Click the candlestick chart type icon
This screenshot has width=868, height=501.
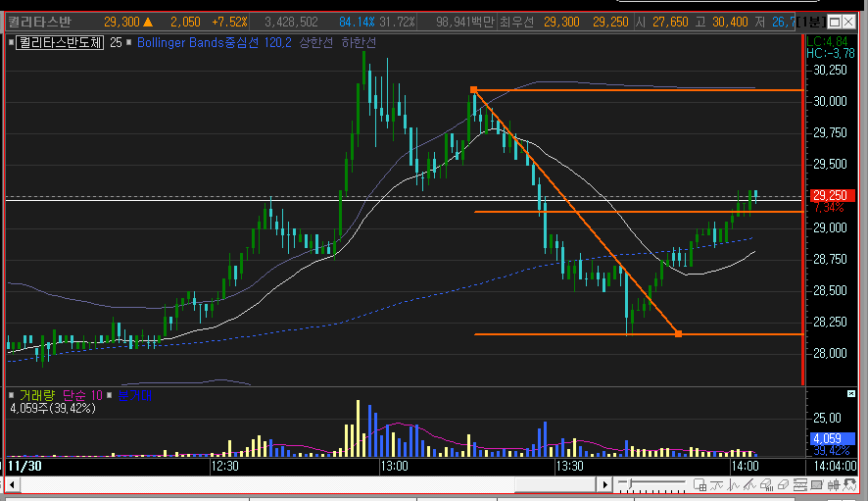[x=833, y=485]
